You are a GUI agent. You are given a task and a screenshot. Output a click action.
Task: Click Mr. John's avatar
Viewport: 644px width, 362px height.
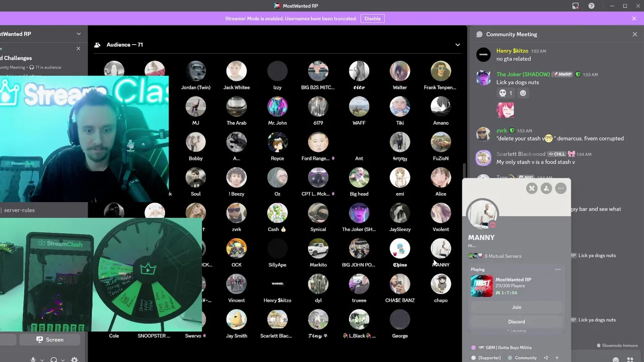tap(277, 107)
